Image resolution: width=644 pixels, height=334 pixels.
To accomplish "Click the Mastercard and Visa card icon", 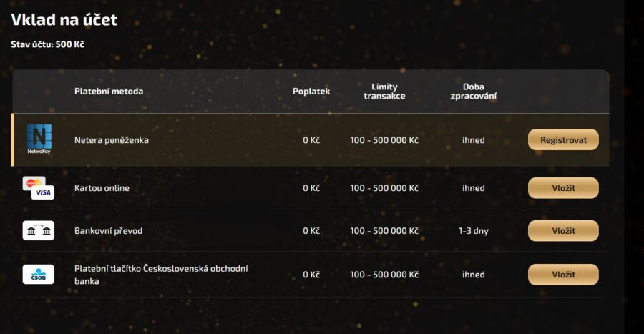I will click(38, 188).
